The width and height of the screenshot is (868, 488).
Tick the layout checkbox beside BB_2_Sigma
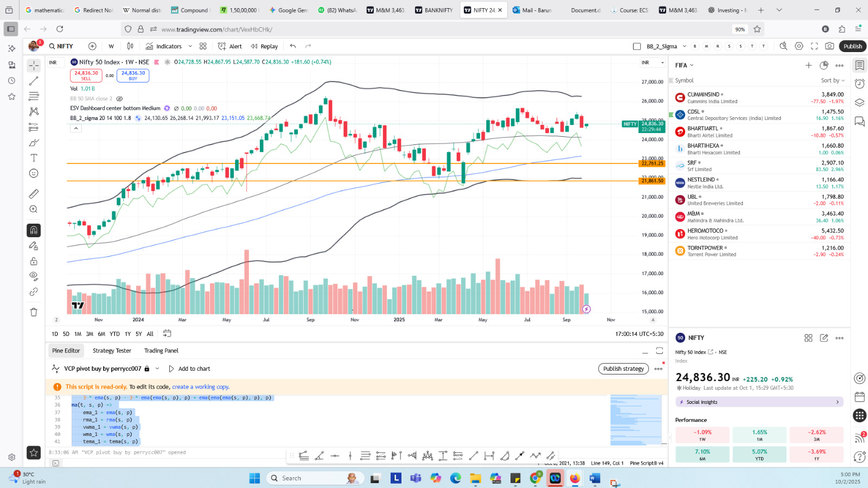pos(637,46)
